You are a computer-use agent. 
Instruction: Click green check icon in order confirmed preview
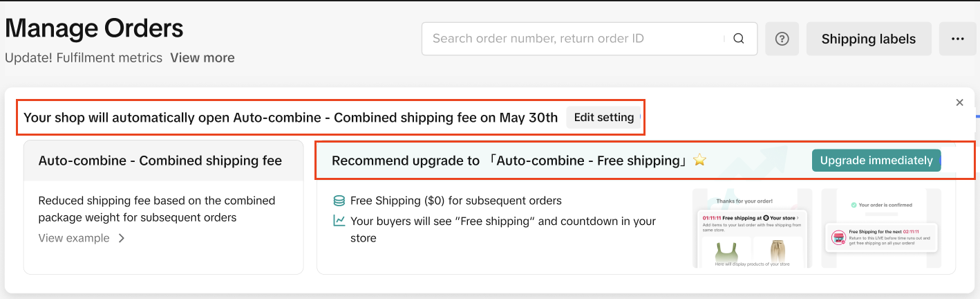[854, 205]
